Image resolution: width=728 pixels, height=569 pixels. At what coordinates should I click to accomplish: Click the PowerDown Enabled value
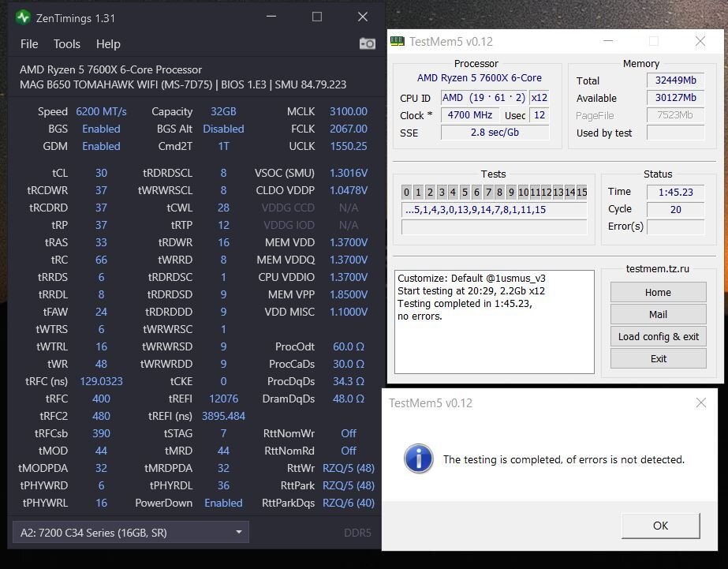coord(223,503)
